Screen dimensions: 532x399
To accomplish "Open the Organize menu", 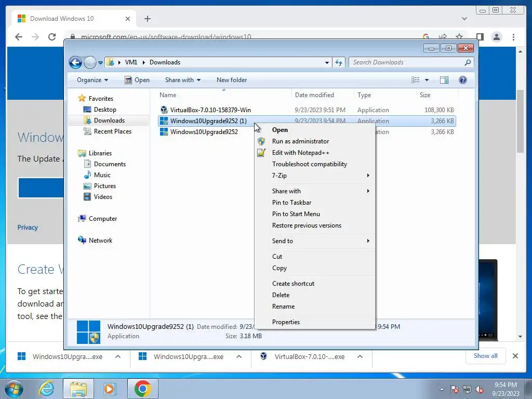I will 92,80.
